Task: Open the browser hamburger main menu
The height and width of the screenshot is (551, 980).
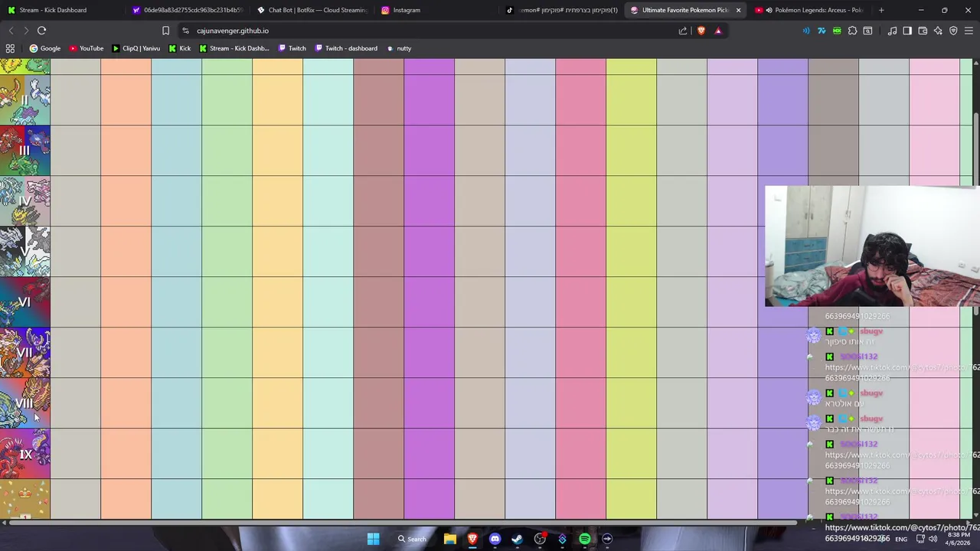Action: click(969, 31)
